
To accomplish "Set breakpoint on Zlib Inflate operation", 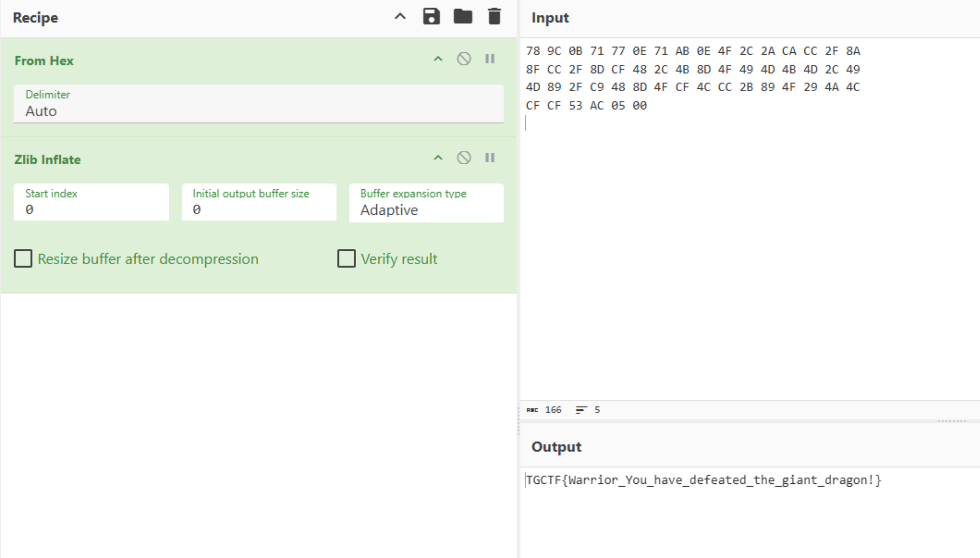I will 490,158.
